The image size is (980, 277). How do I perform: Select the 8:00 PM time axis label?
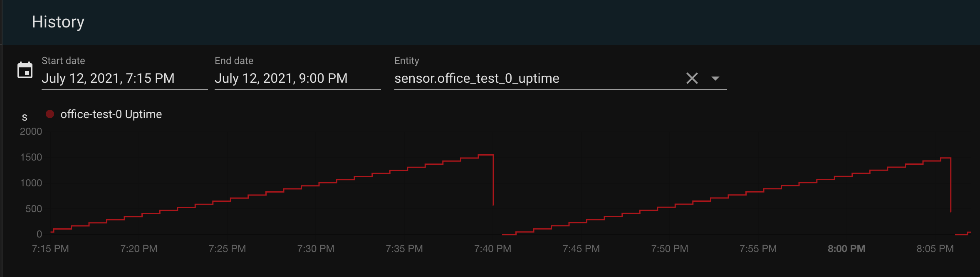click(x=846, y=249)
